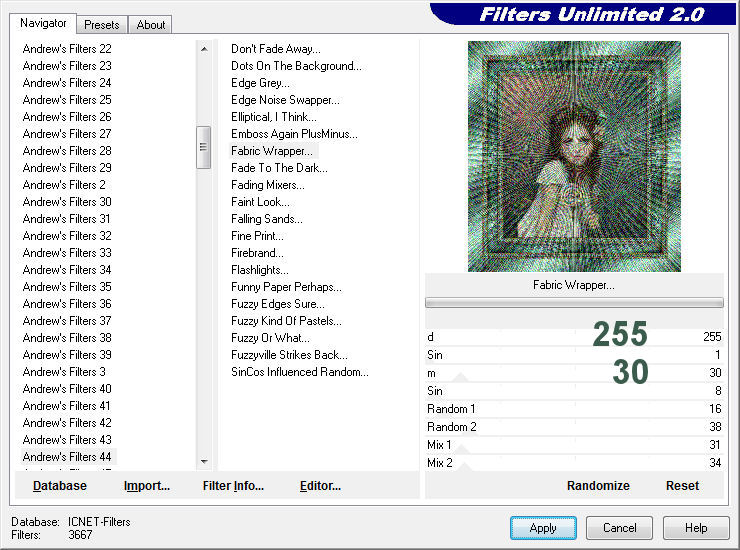Image resolution: width=740 pixels, height=550 pixels.
Task: Select Andrew's Filters 3 category
Action: coord(64,372)
